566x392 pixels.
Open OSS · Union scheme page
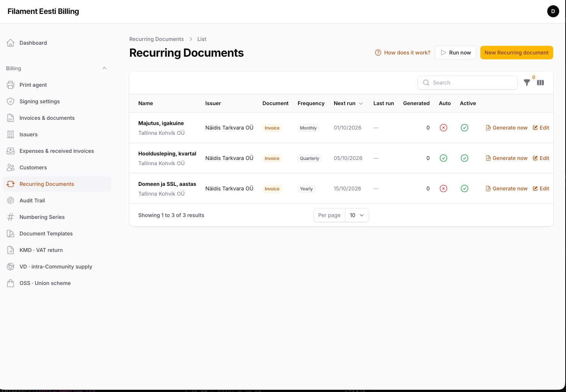point(57,283)
